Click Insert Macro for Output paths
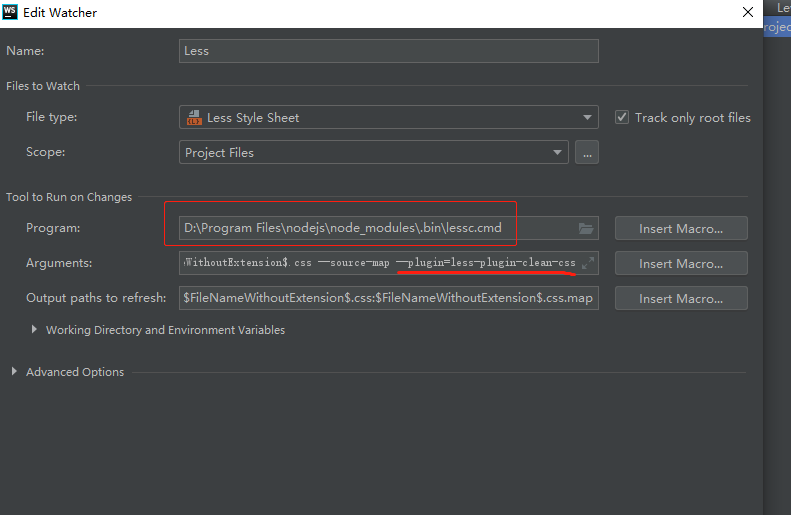 pyautogui.click(x=681, y=299)
